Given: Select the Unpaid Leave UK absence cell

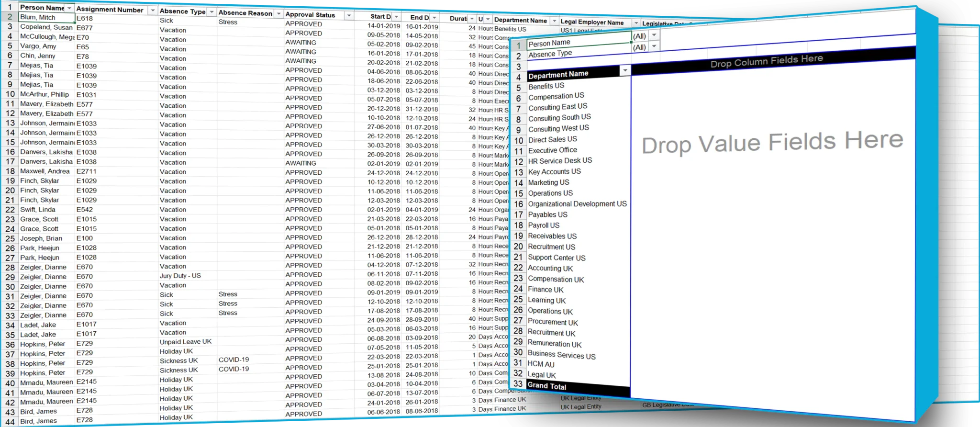Looking at the screenshot, I should pyautogui.click(x=185, y=342).
